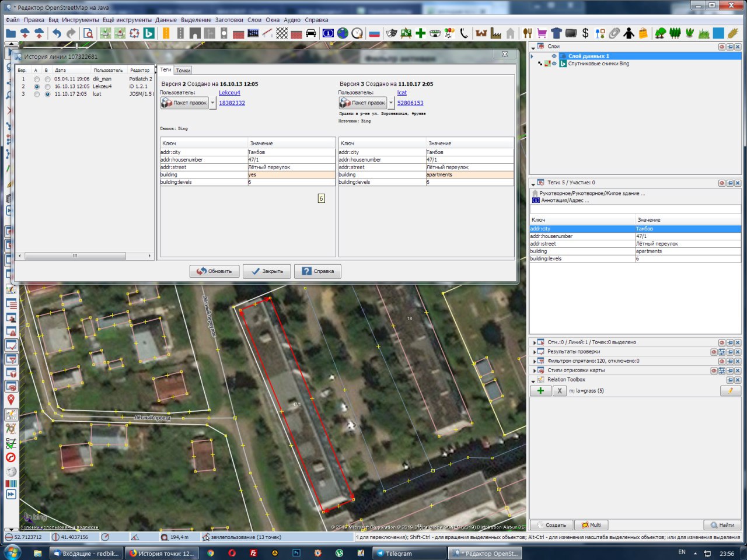Select the yellow road preset icon

[166, 33]
